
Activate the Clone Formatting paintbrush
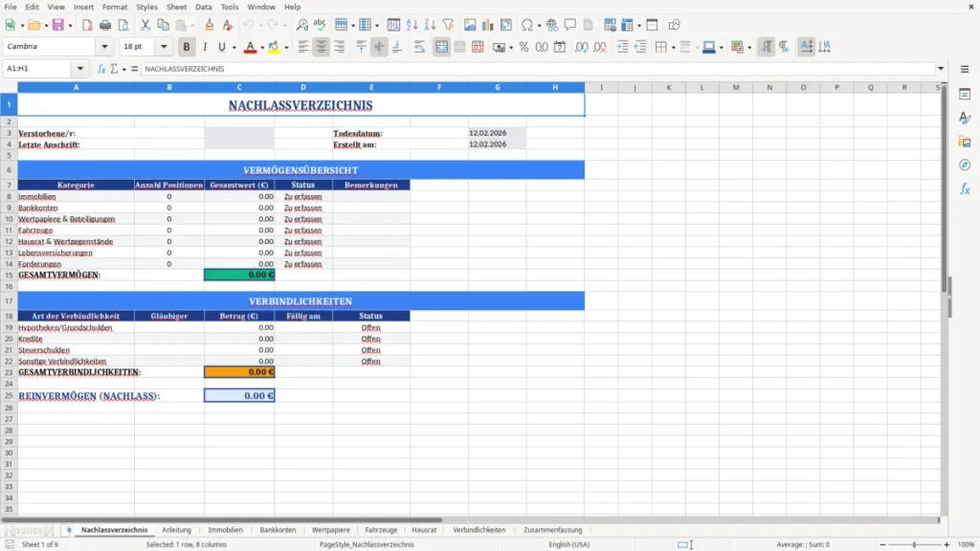point(210,25)
